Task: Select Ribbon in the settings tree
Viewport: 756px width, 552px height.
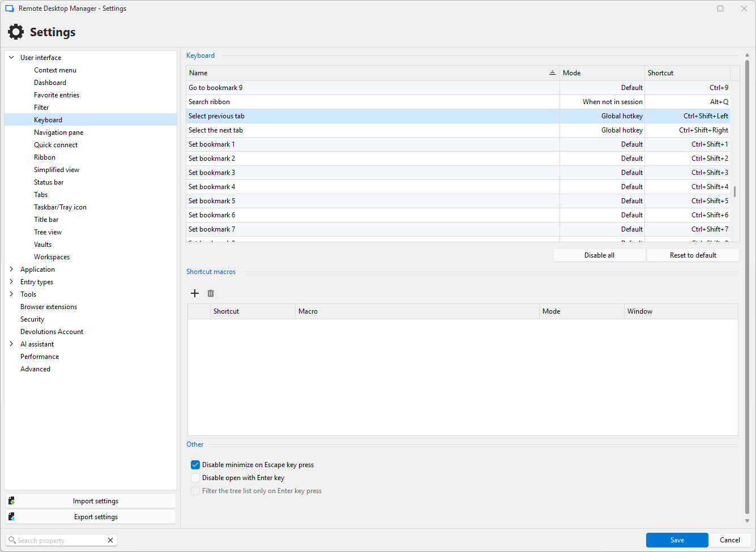Action: [x=45, y=157]
